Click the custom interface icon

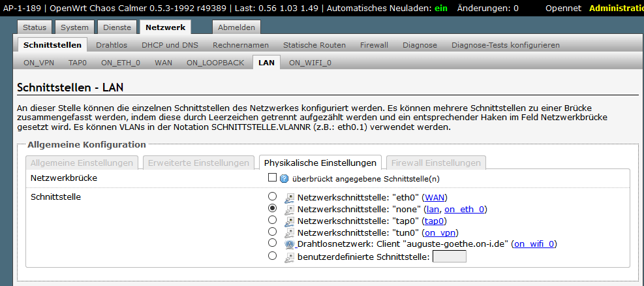tap(289, 257)
